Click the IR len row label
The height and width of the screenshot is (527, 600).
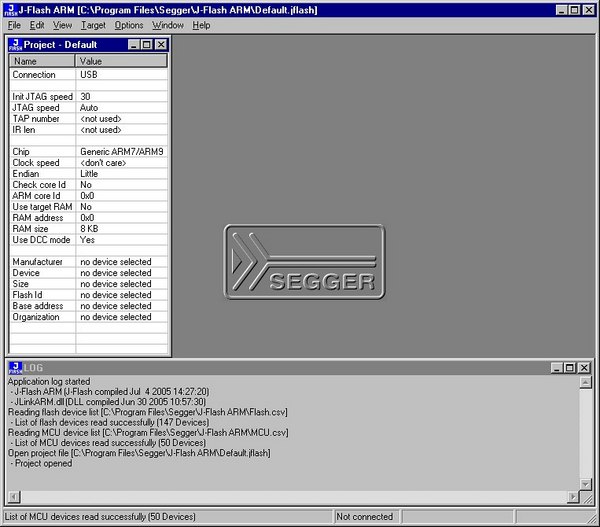24,130
